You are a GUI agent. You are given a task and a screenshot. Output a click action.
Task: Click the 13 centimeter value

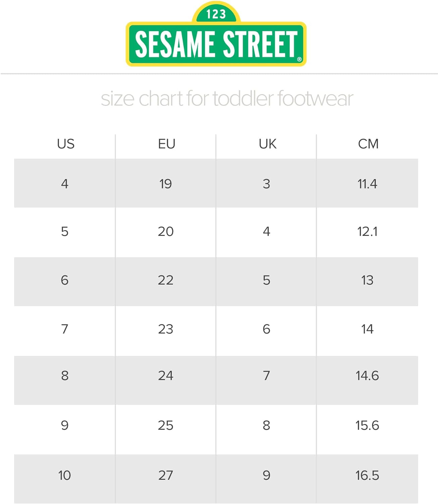pyautogui.click(x=367, y=280)
